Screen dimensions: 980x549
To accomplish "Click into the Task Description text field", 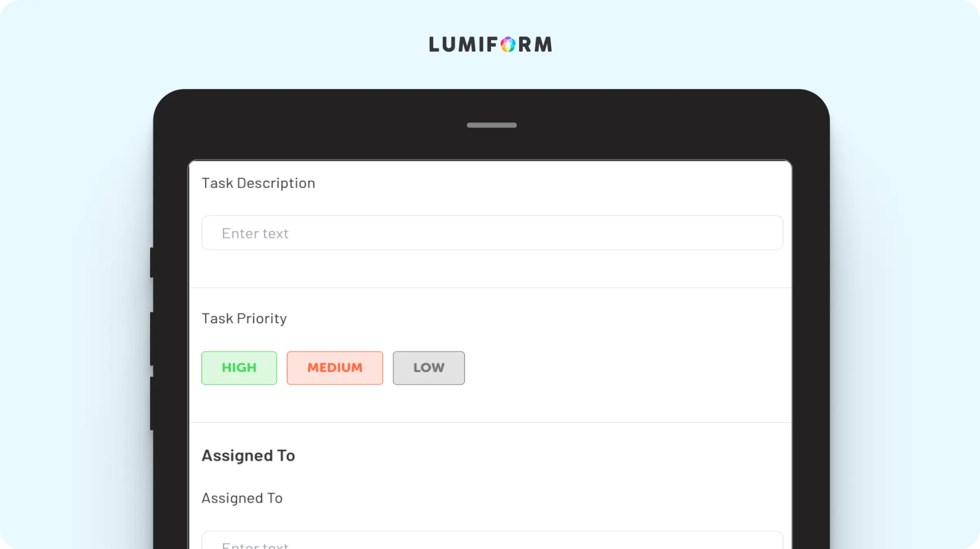I will 491,233.
